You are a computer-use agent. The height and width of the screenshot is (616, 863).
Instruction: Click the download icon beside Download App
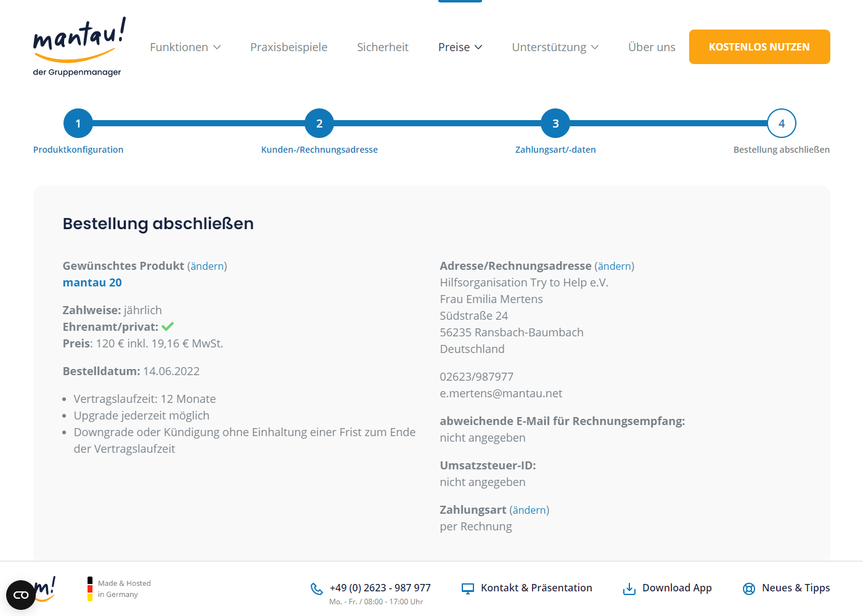click(x=629, y=589)
